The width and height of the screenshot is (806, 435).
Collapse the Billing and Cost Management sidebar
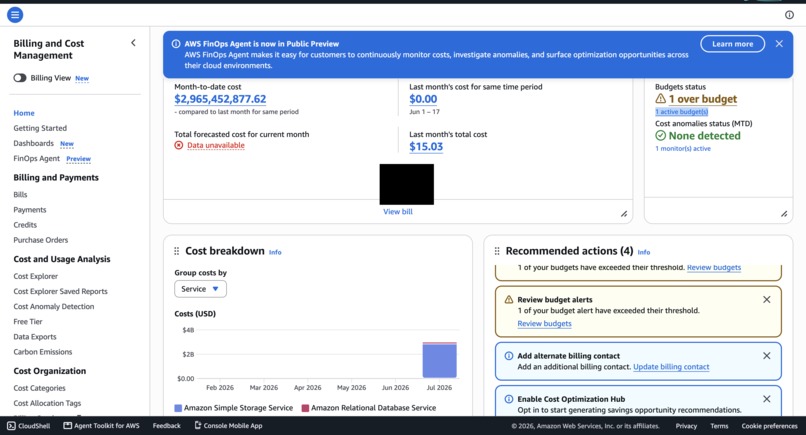[x=133, y=43]
